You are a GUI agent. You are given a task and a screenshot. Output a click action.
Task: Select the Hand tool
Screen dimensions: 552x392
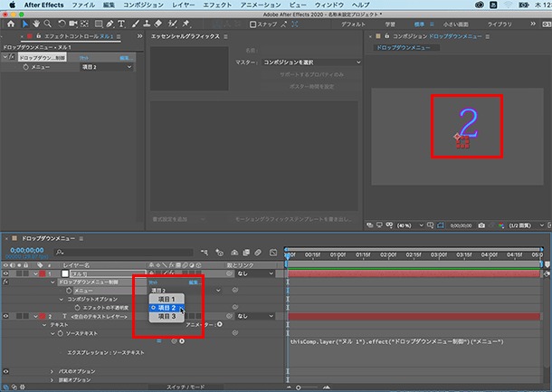pyautogui.click(x=36, y=24)
